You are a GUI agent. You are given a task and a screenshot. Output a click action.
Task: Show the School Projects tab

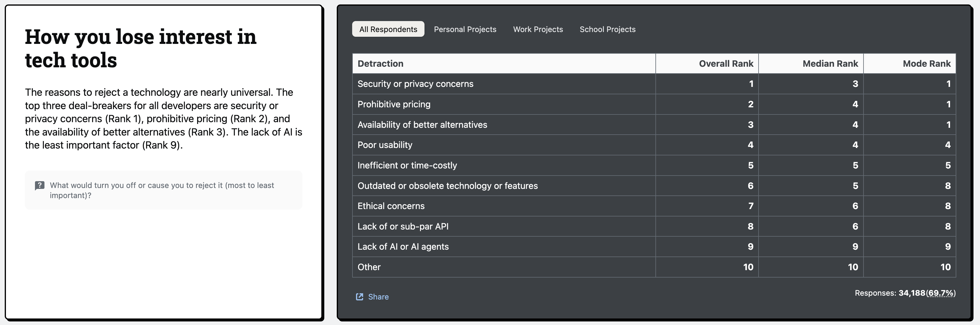pyautogui.click(x=607, y=29)
